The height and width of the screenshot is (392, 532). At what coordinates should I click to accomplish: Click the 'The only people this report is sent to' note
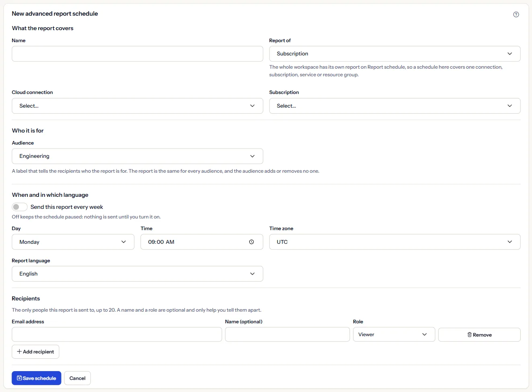(x=137, y=310)
